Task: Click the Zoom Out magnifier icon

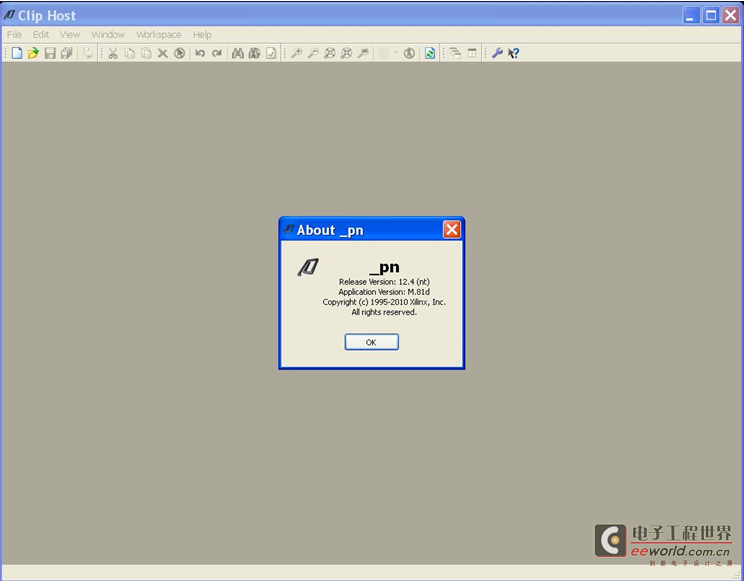Action: point(313,53)
